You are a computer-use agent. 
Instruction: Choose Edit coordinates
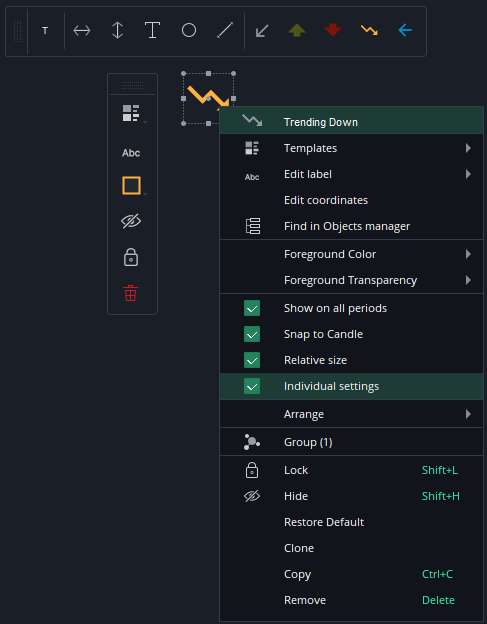click(x=351, y=200)
